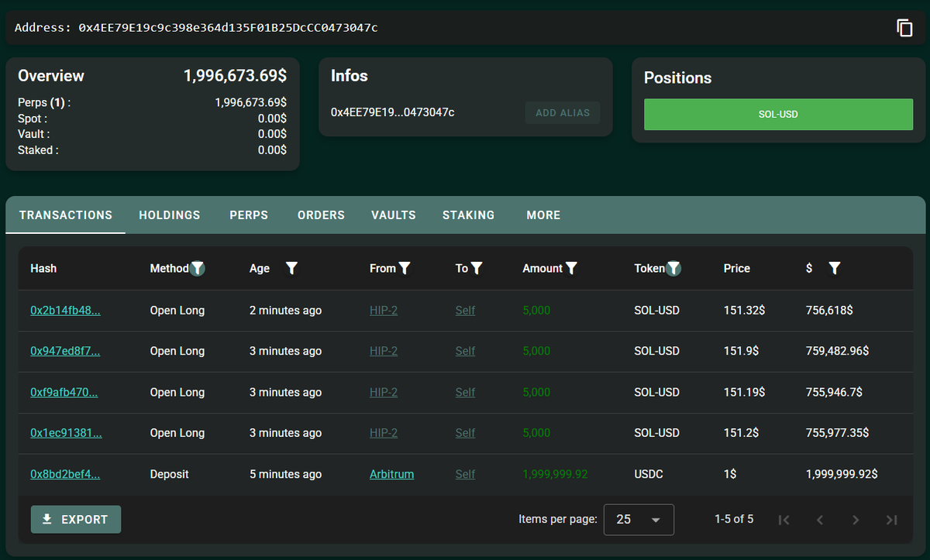Screen dimensions: 930x560
Task: Go to the next page
Action: (x=856, y=520)
